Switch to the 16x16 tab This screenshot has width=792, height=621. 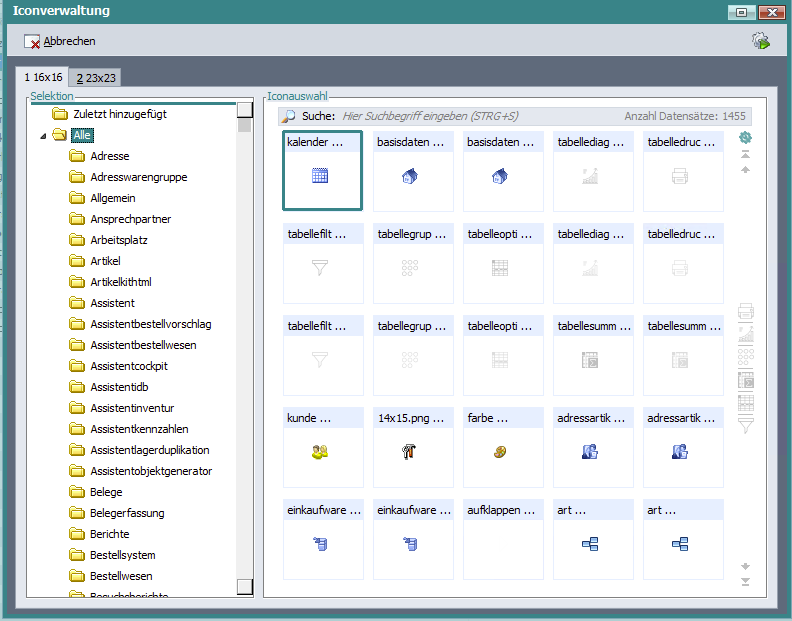point(42,77)
